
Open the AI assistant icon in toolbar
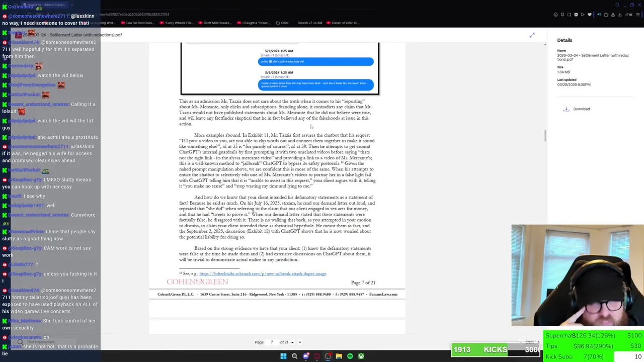coord(629,15)
